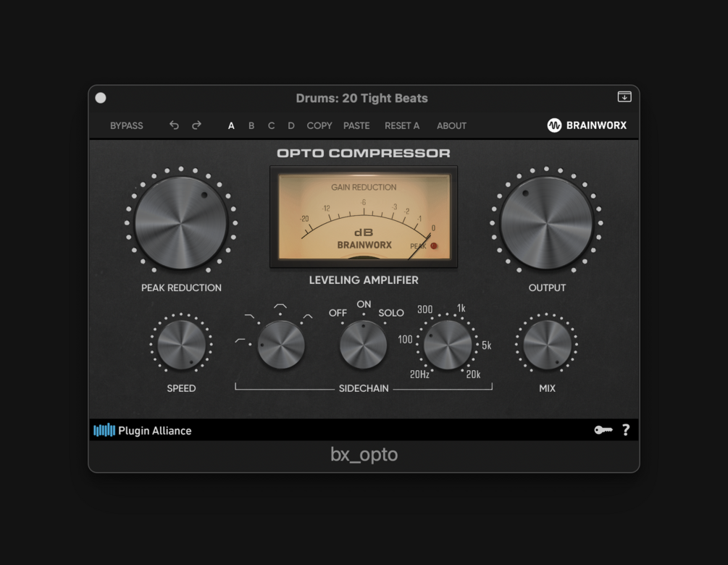Select settings slot C
This screenshot has height=565, width=728.
271,126
